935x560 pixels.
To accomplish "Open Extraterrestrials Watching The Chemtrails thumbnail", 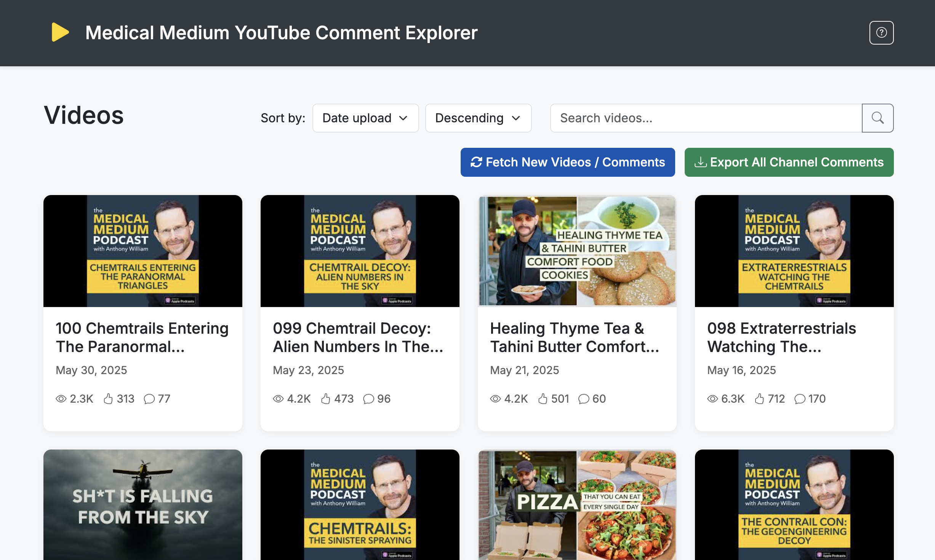I will (x=794, y=251).
